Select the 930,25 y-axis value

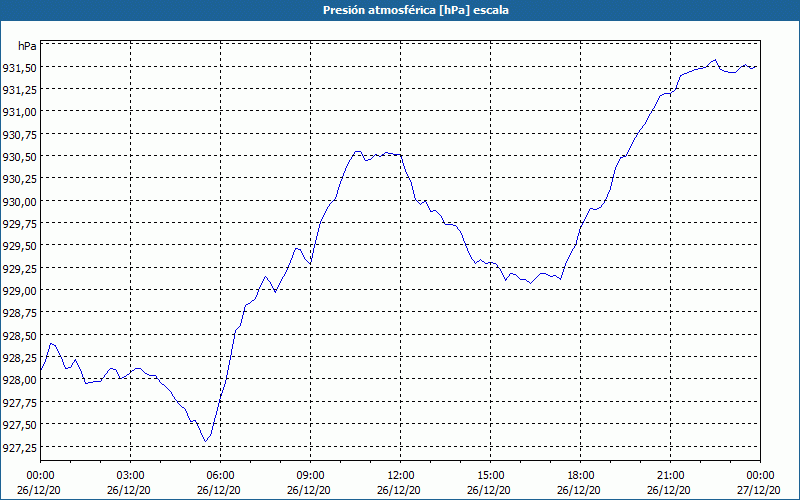click(x=19, y=179)
